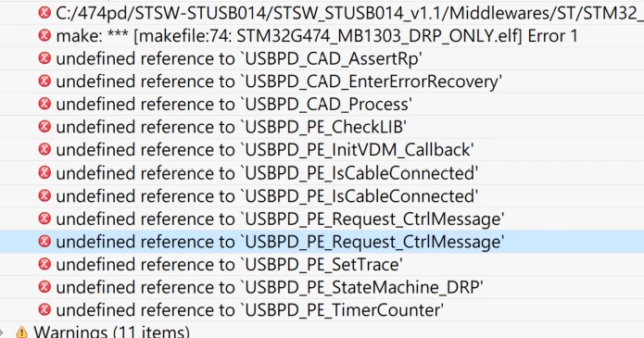Click the yellow warning icon for Warnings
This screenshot has width=644, height=338.
(21, 332)
